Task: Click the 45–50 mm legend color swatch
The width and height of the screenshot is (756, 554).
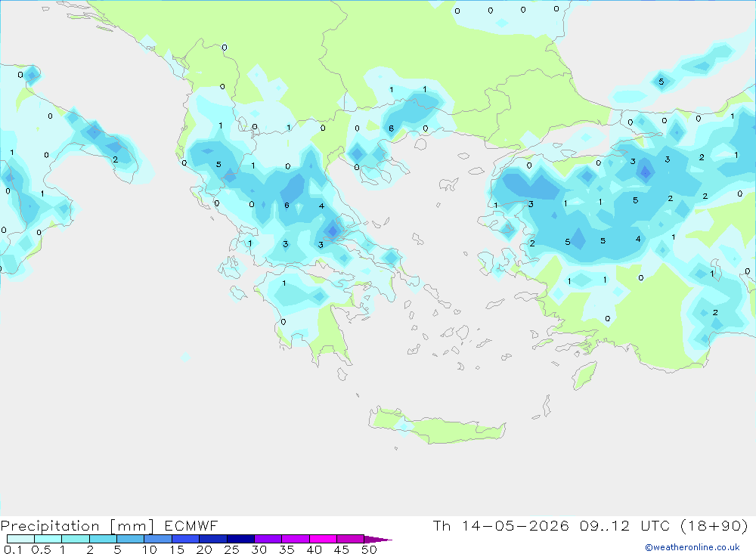Action: tap(351, 539)
